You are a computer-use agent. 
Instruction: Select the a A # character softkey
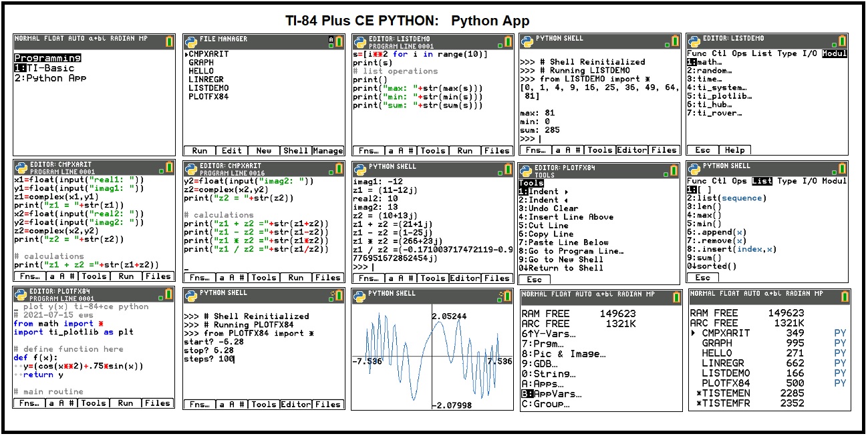(567, 151)
